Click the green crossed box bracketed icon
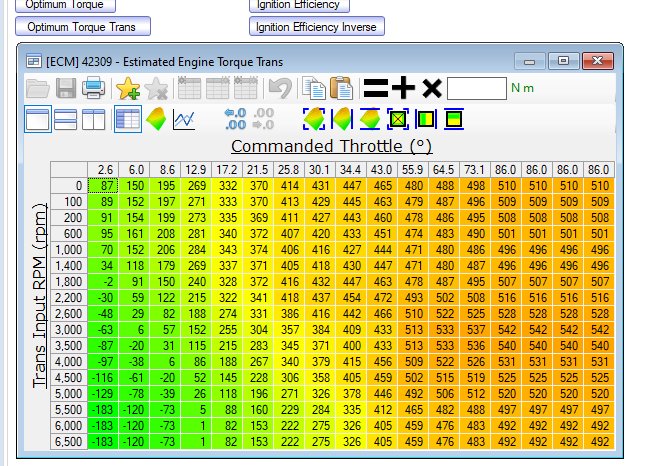 (398, 119)
